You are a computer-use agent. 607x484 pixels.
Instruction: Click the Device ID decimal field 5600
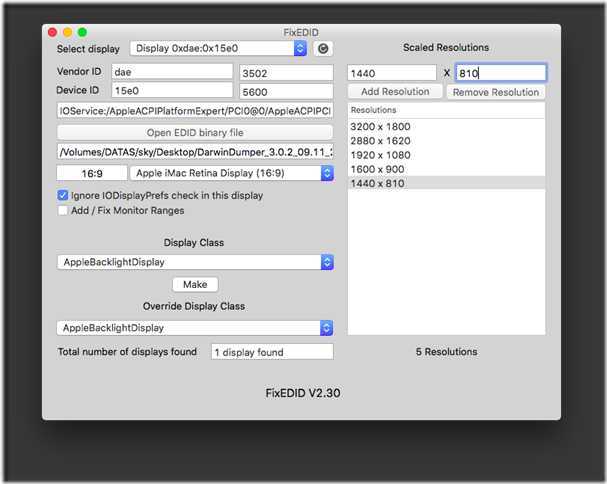[286, 92]
